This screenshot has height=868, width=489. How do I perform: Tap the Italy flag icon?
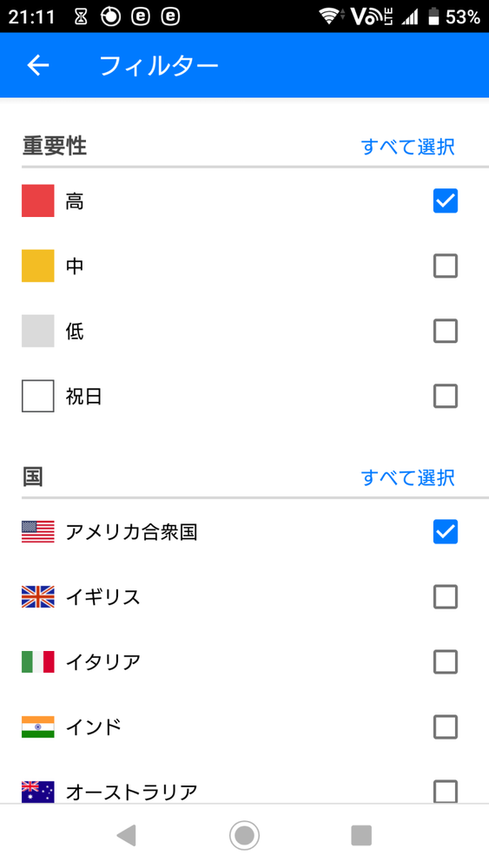[x=37, y=661]
